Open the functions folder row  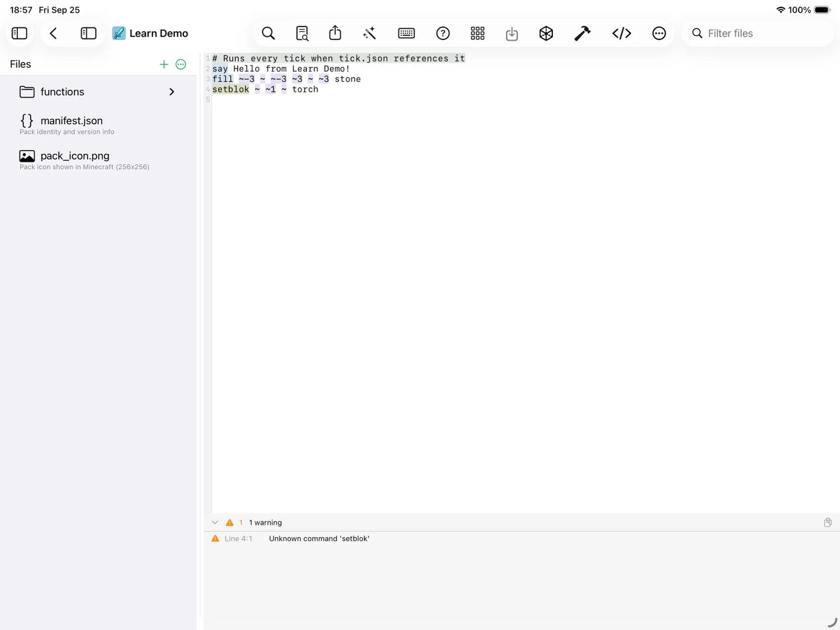(98, 92)
